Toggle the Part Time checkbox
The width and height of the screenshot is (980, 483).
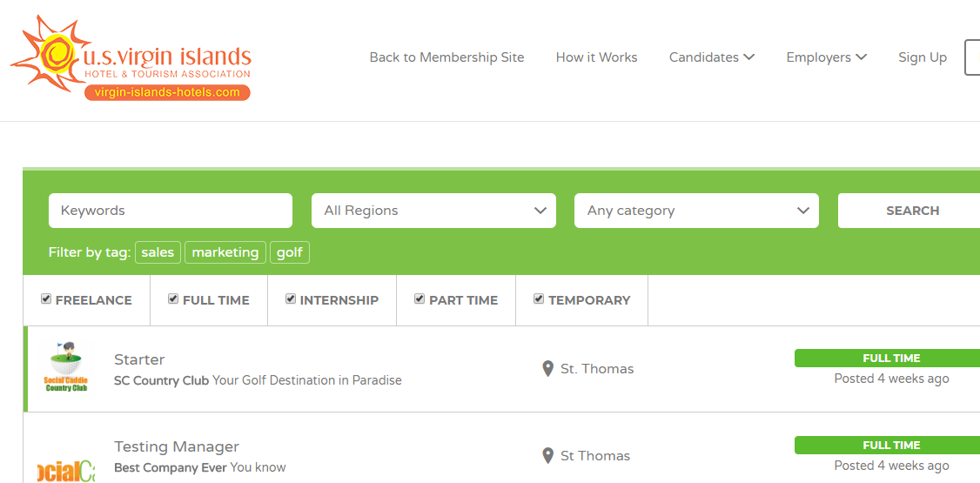(420, 299)
